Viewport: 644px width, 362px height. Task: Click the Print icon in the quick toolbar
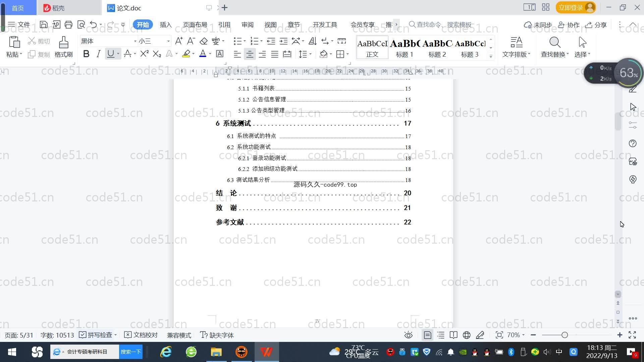tap(68, 24)
